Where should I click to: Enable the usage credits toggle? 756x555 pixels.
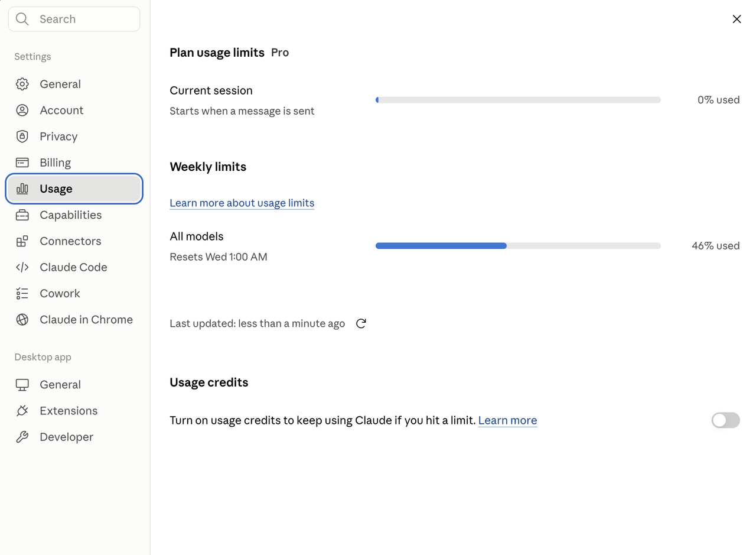click(726, 420)
